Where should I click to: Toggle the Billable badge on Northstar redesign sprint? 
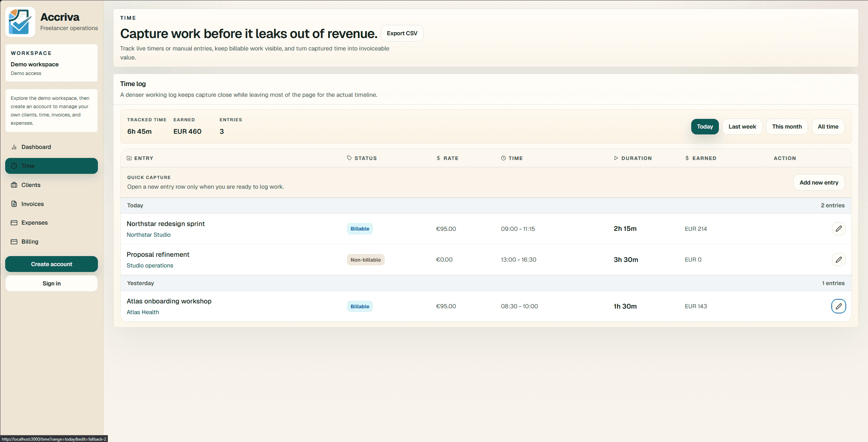[x=359, y=228]
